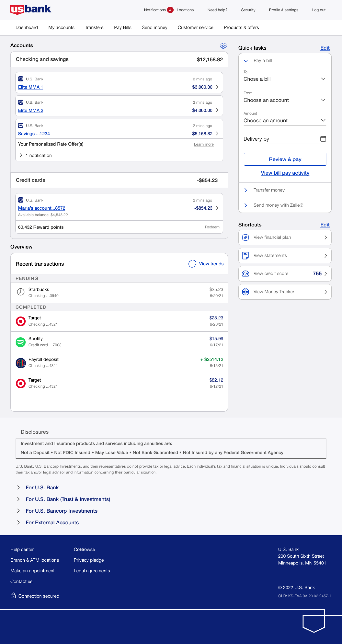Open the Help center footer link
This screenshot has height=644, width=342.
click(x=22, y=549)
